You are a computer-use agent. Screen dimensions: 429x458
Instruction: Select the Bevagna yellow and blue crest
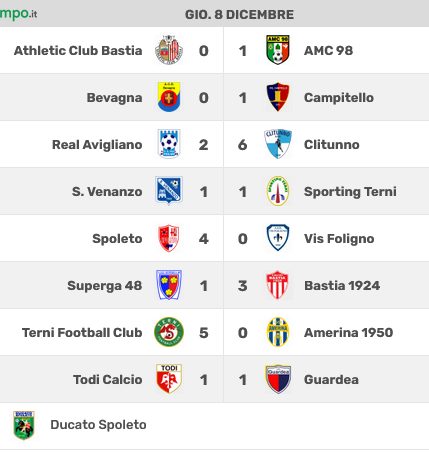pos(169,97)
